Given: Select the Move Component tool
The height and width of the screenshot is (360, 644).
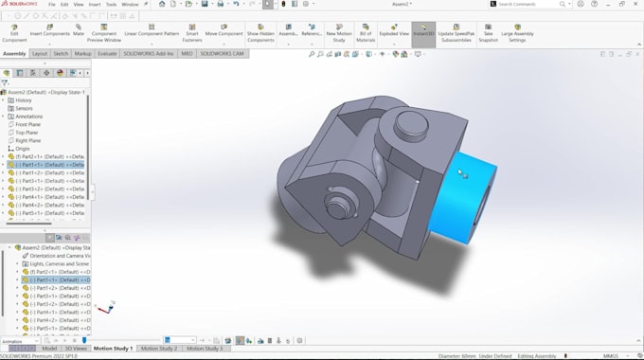Looking at the screenshot, I should [224, 30].
